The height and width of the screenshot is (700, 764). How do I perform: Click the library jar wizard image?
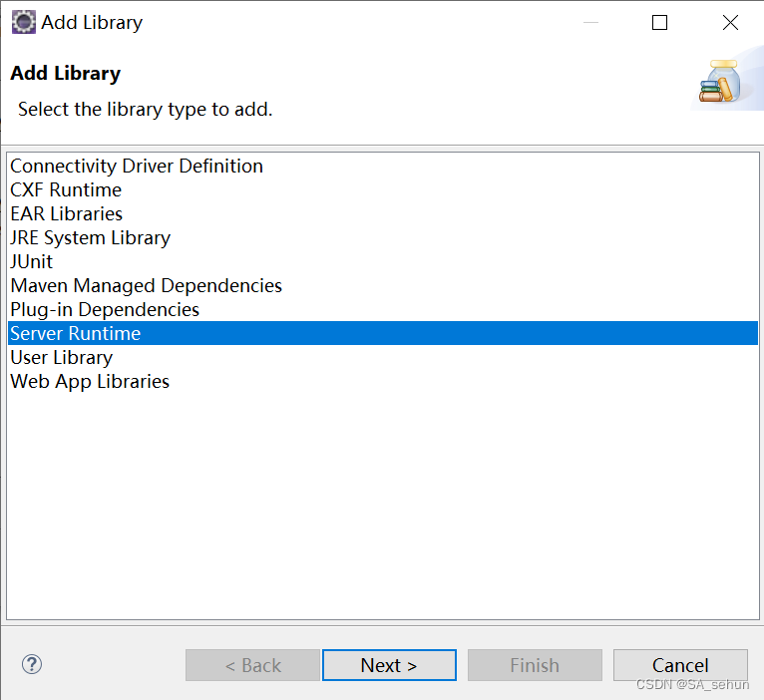tap(720, 82)
